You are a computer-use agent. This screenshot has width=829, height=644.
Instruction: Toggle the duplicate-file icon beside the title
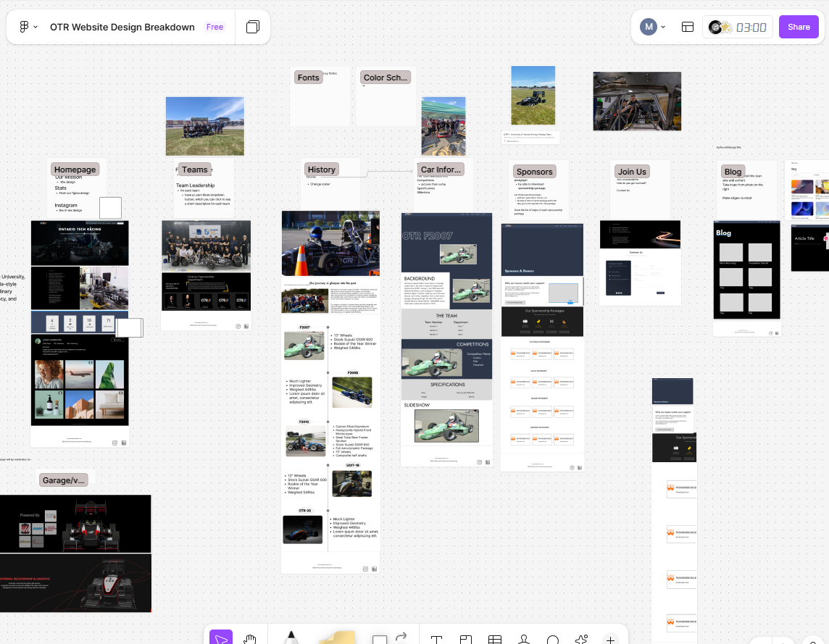tap(252, 26)
